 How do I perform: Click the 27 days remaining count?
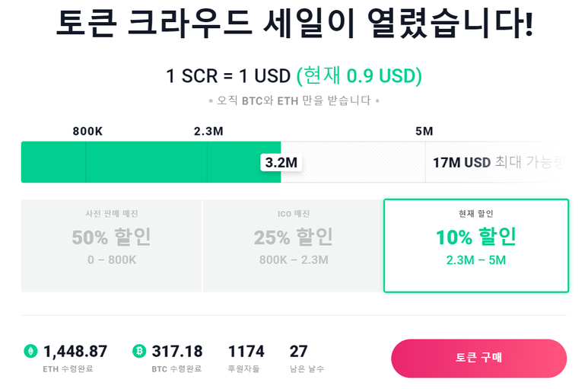298,352
